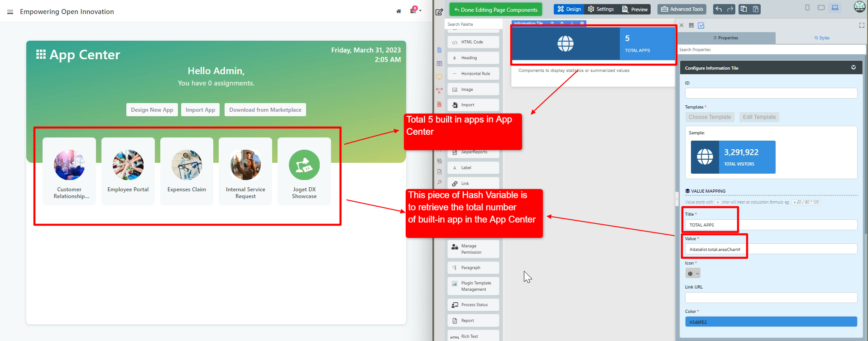Select Process Status palette component

[473, 305]
